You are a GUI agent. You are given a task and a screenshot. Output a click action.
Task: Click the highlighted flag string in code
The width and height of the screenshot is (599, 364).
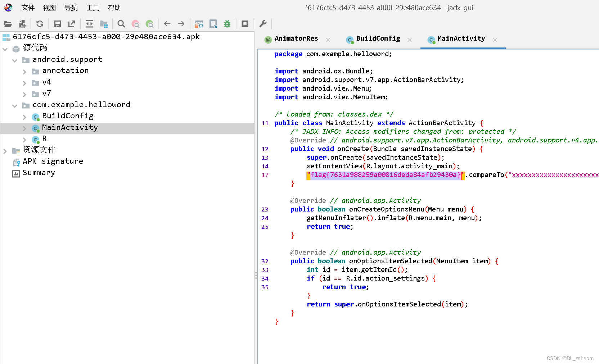[x=386, y=175]
